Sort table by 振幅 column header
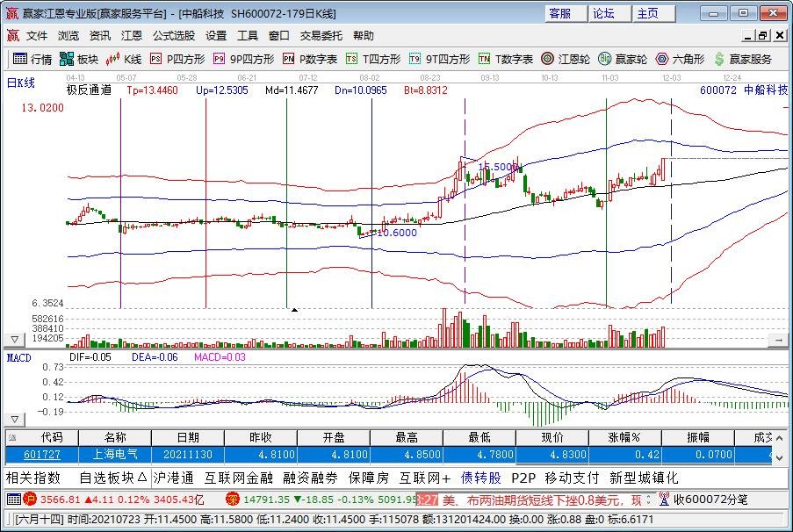The height and width of the screenshot is (532, 793). pos(698,437)
